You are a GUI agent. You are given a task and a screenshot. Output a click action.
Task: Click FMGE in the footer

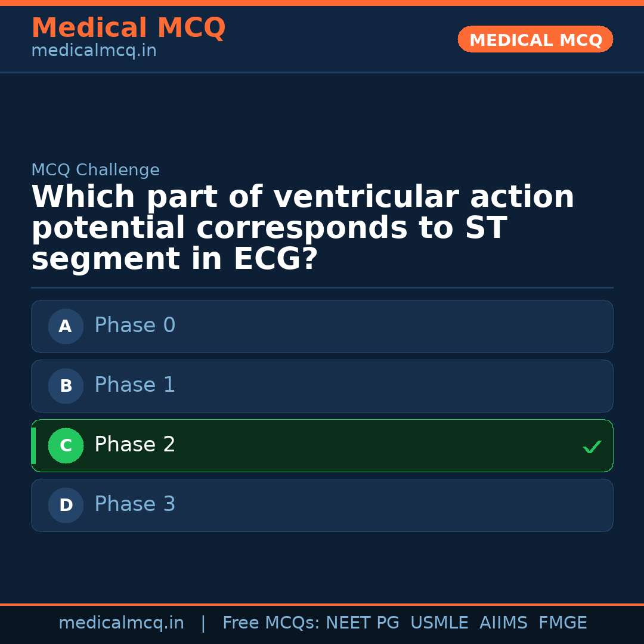[563, 623]
